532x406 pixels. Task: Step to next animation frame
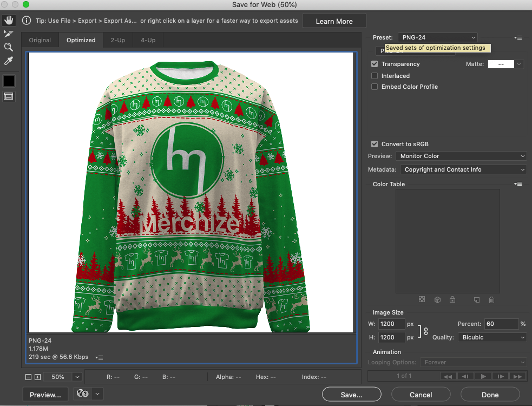pyautogui.click(x=501, y=376)
